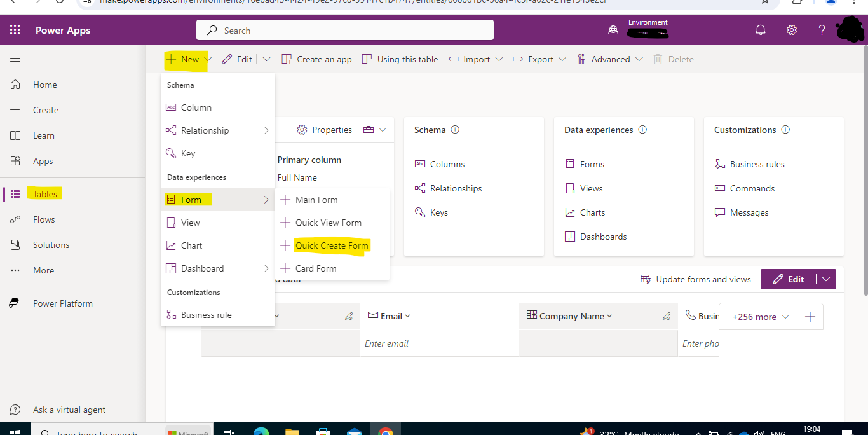
Task: Click Update forms and views
Action: point(703,279)
